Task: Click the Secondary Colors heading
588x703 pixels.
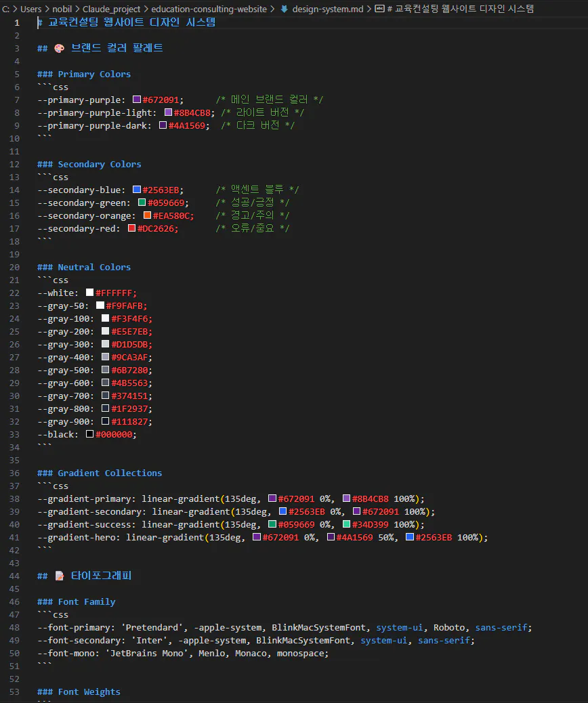Action: (89, 164)
